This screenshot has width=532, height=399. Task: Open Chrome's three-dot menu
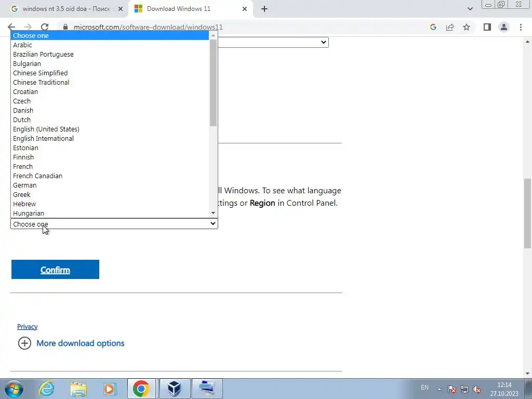(x=521, y=27)
